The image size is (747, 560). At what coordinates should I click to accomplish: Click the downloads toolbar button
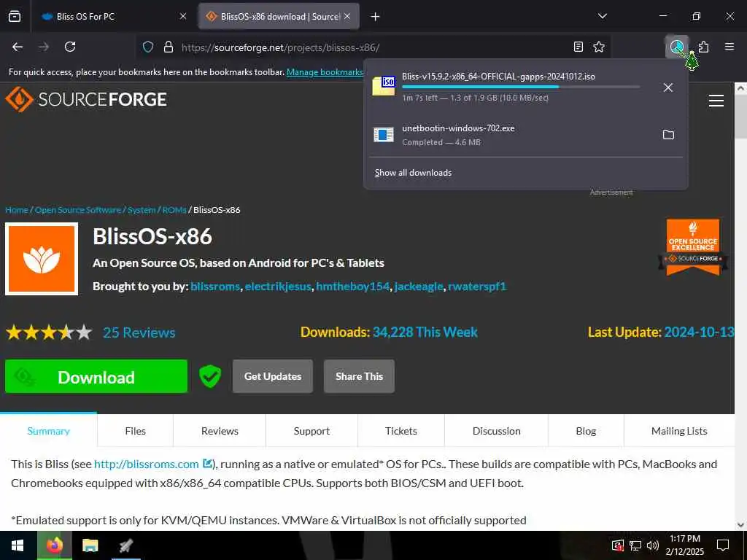click(x=676, y=47)
